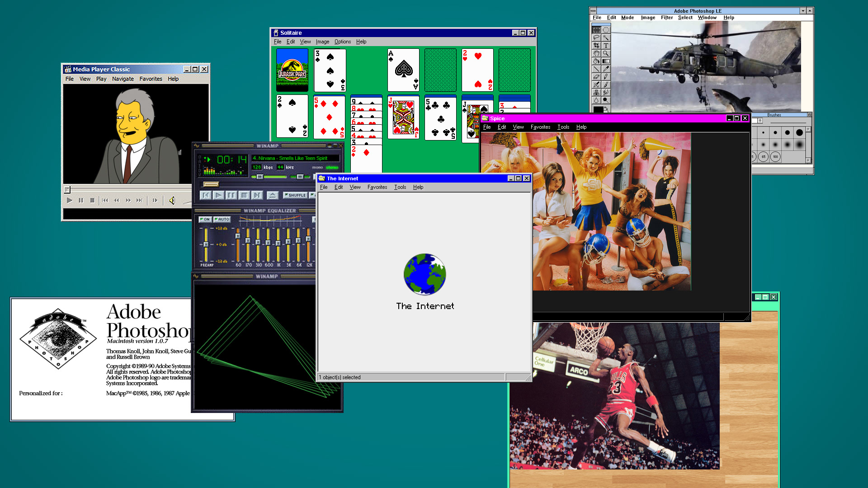Screen dimensions: 868x488
Task: Open the Brushes palette dropdown arrow
Action: click(x=760, y=121)
